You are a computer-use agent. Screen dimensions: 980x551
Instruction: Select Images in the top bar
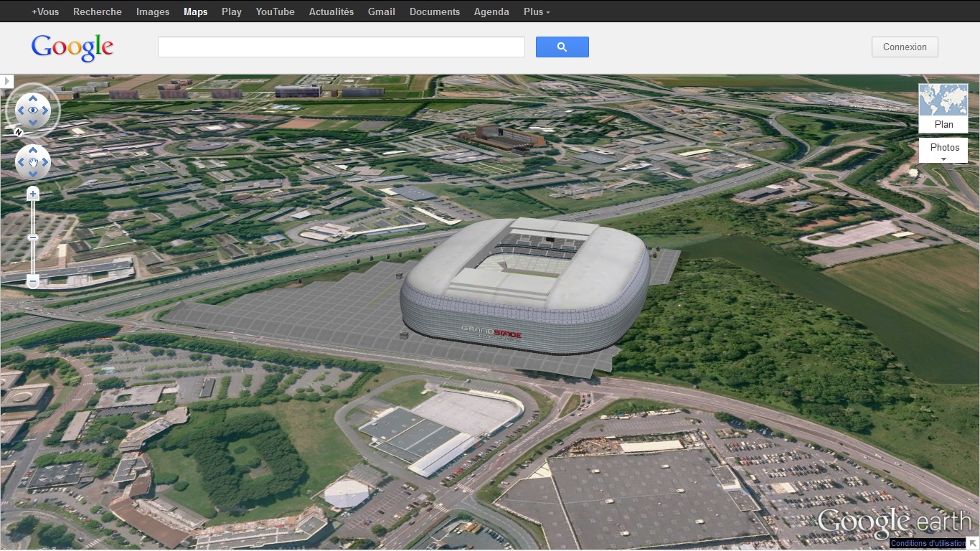point(153,11)
